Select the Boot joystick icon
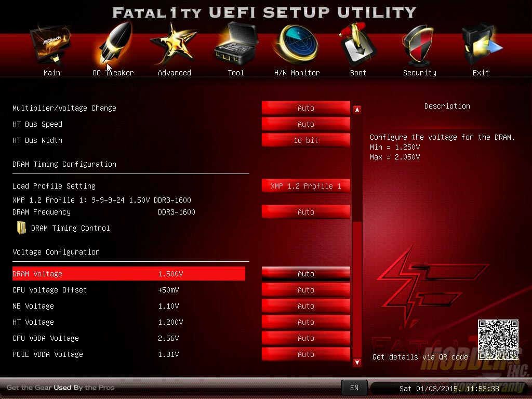Viewport: 532px width, 399px height. pos(357,45)
